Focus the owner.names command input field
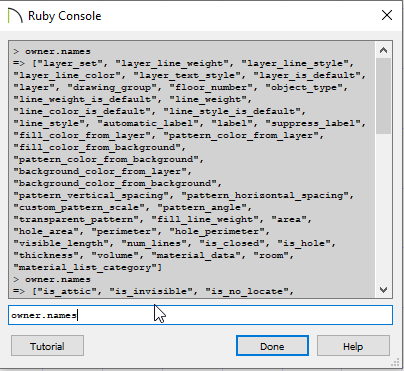 tap(200, 315)
